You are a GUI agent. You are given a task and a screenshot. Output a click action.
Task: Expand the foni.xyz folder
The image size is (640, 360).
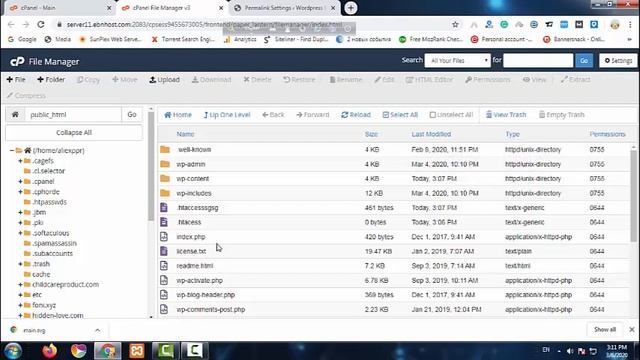(x=20, y=305)
